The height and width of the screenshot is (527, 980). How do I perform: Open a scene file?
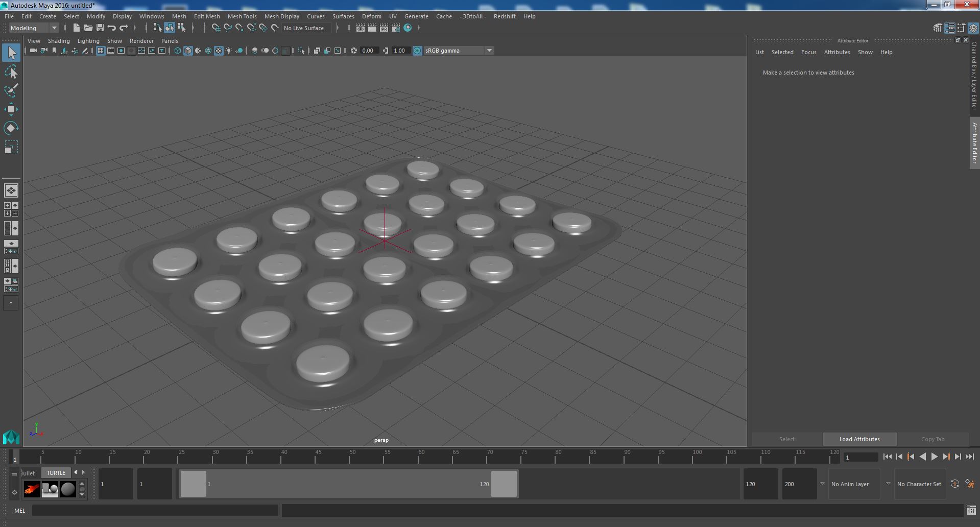pos(88,28)
